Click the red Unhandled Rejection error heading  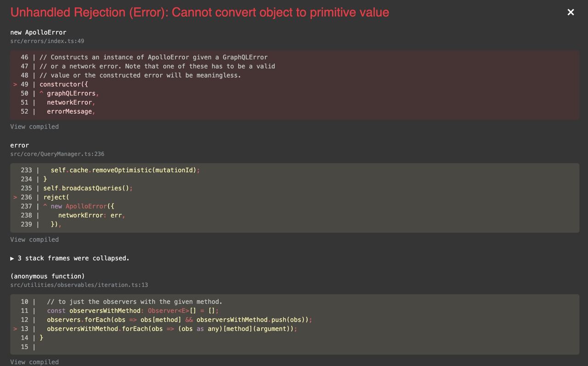pyautogui.click(x=199, y=12)
